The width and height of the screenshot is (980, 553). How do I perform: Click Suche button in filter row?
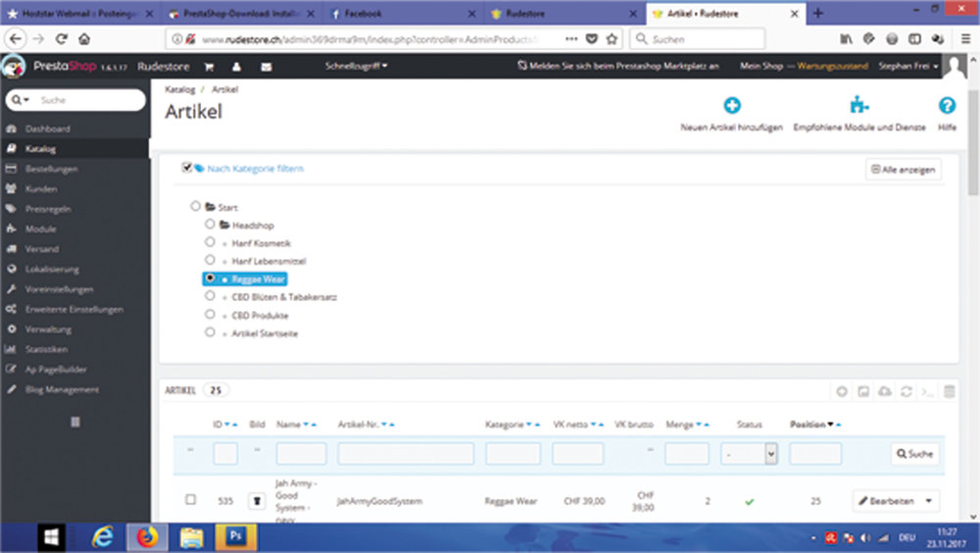coord(914,454)
